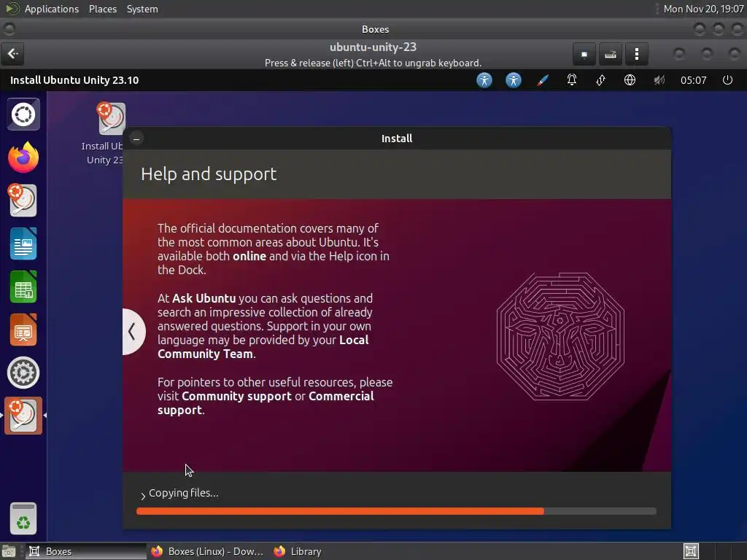Open LibreOffice Calc from the dock
This screenshot has height=560, width=747.
point(23,287)
